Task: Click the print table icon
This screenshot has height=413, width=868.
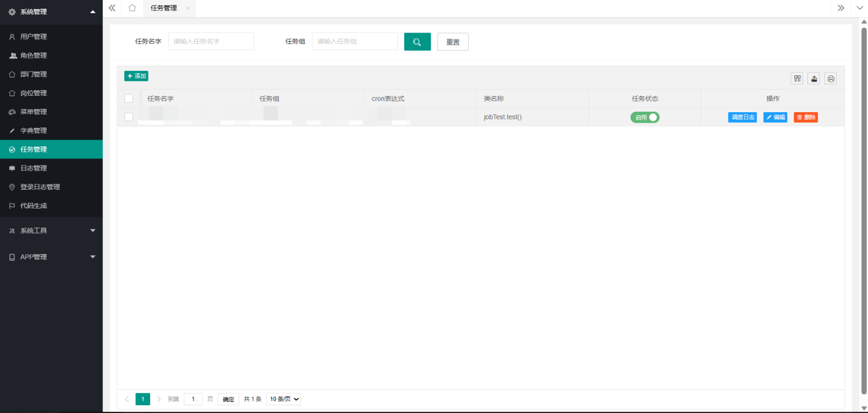Action: (831, 79)
